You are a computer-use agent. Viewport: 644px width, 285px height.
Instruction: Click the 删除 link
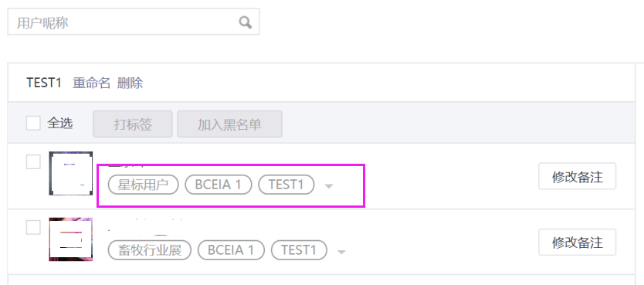(x=130, y=83)
